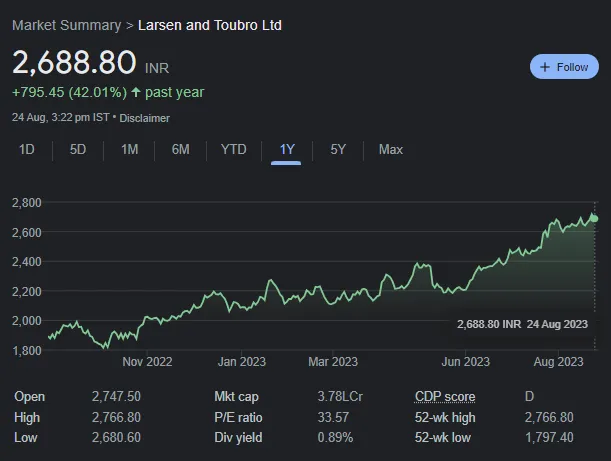Switch to the 5Y chart view
This screenshot has height=461, width=611.
point(338,150)
